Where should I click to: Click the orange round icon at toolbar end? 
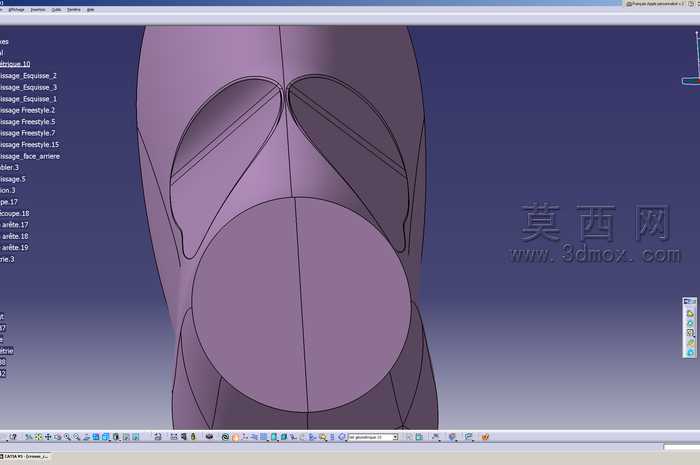coord(485,437)
